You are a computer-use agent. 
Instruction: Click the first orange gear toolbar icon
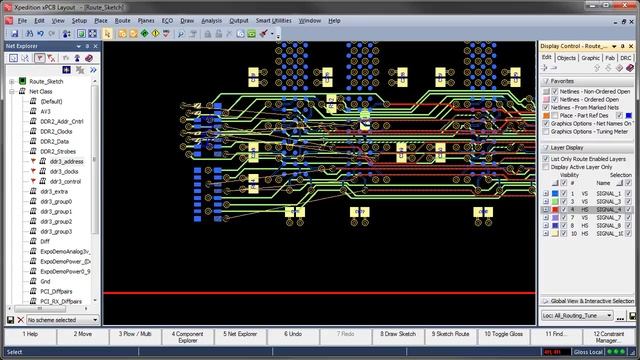click(x=122, y=34)
